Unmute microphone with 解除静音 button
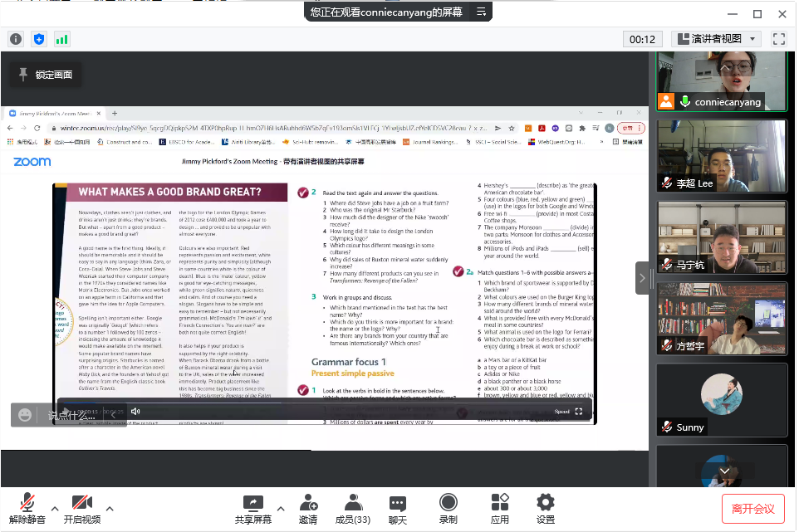Screen dimensions: 799x532 click(x=27, y=508)
